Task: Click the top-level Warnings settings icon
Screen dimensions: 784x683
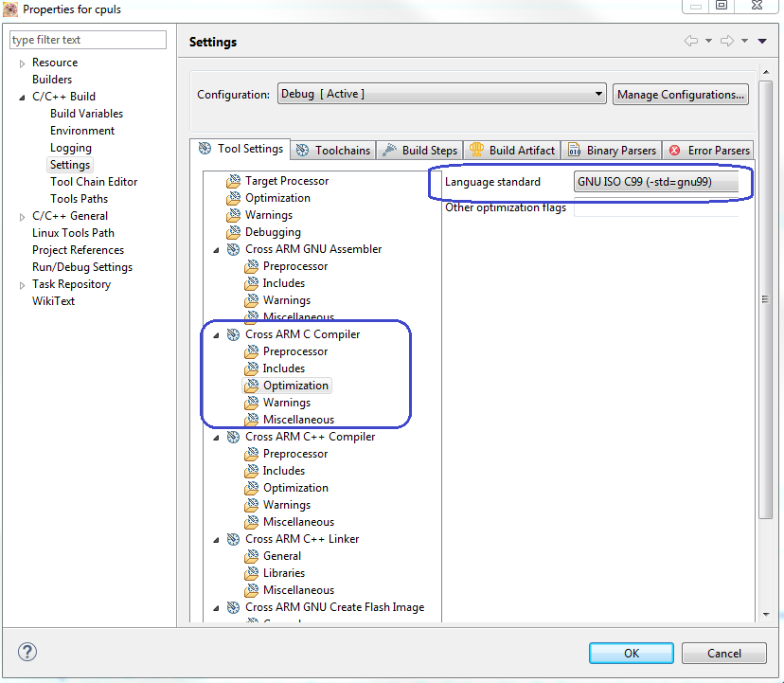Action: click(233, 215)
